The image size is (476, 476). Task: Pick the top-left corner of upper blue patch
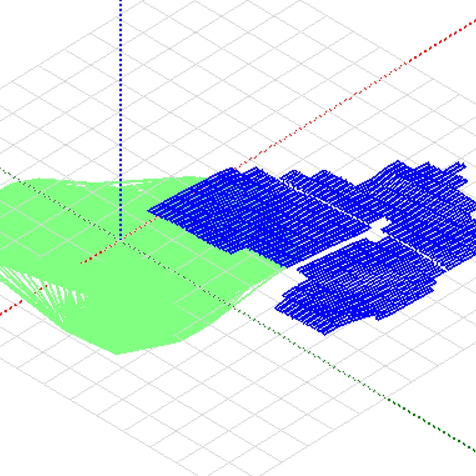point(150,211)
